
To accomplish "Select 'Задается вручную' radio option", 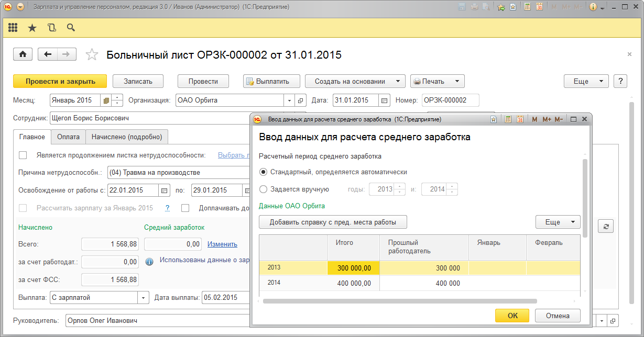I will 264,189.
